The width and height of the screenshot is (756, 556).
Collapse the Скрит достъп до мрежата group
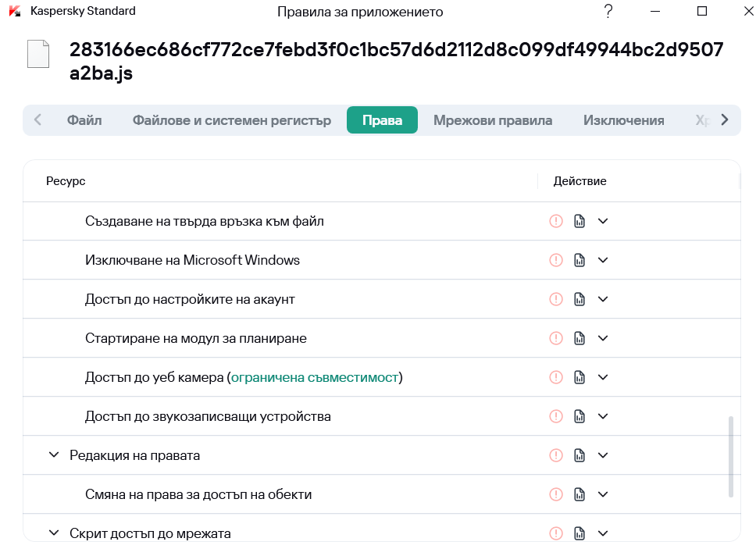click(54, 533)
